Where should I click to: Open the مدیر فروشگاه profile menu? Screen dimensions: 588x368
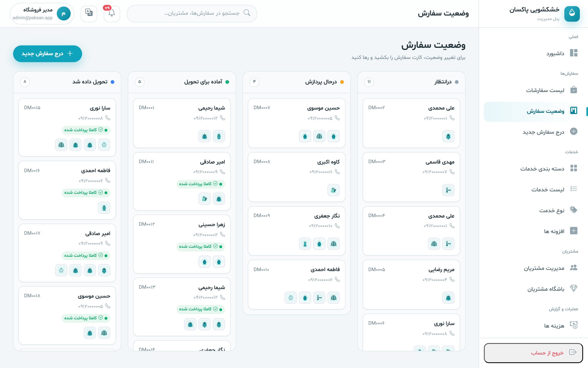click(x=42, y=14)
